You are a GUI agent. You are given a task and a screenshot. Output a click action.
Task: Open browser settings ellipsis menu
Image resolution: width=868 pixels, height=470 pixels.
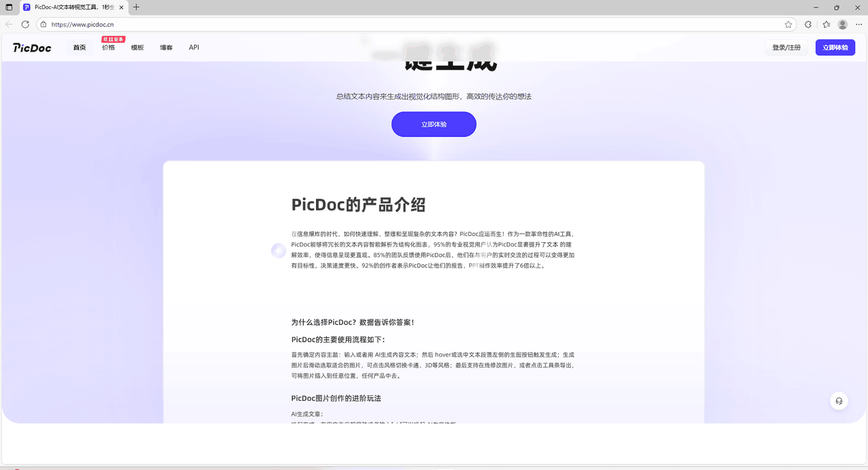coord(859,24)
